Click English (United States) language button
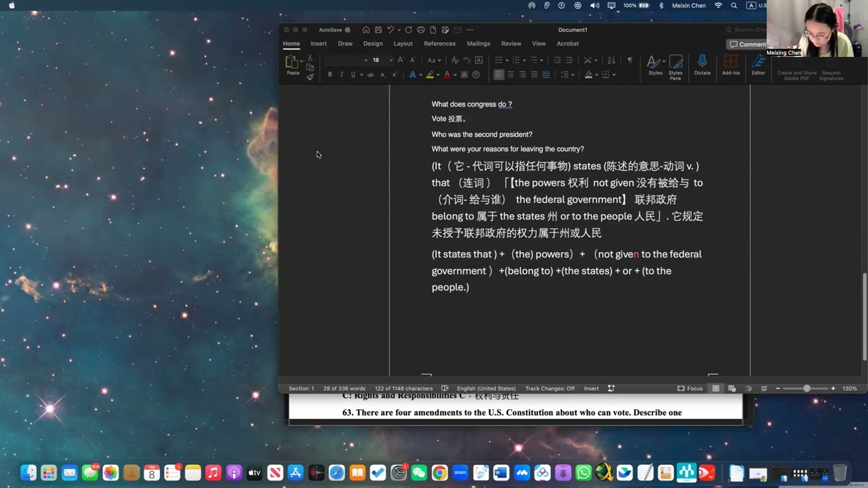This screenshot has width=868, height=488. pyautogui.click(x=486, y=388)
